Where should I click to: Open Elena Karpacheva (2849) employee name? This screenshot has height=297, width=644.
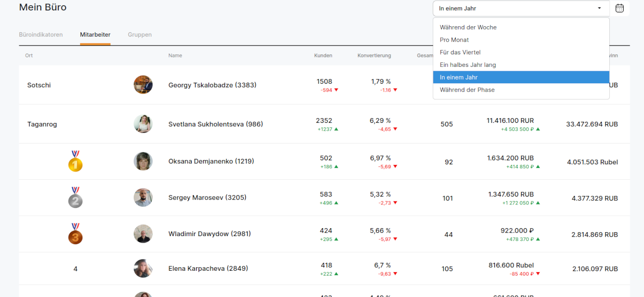pyautogui.click(x=208, y=269)
